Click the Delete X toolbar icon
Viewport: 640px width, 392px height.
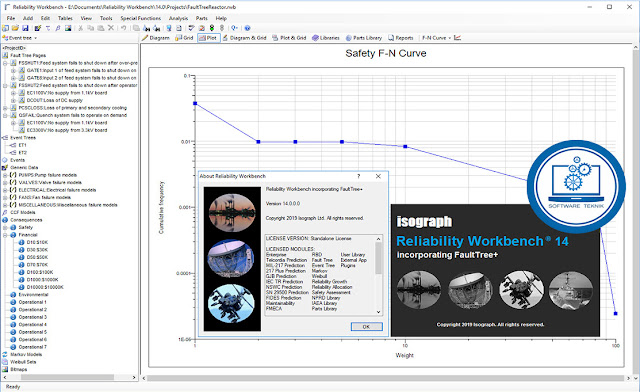tap(111, 28)
